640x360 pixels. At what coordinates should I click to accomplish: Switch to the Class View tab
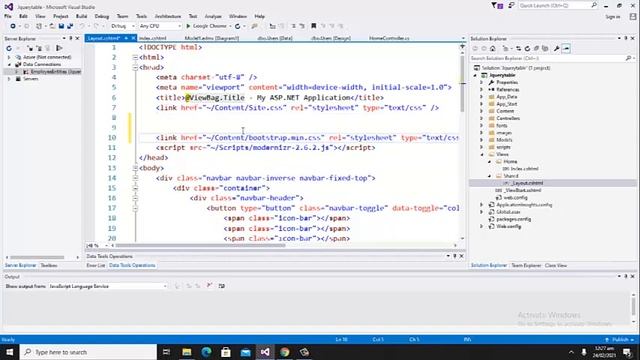tap(556, 265)
